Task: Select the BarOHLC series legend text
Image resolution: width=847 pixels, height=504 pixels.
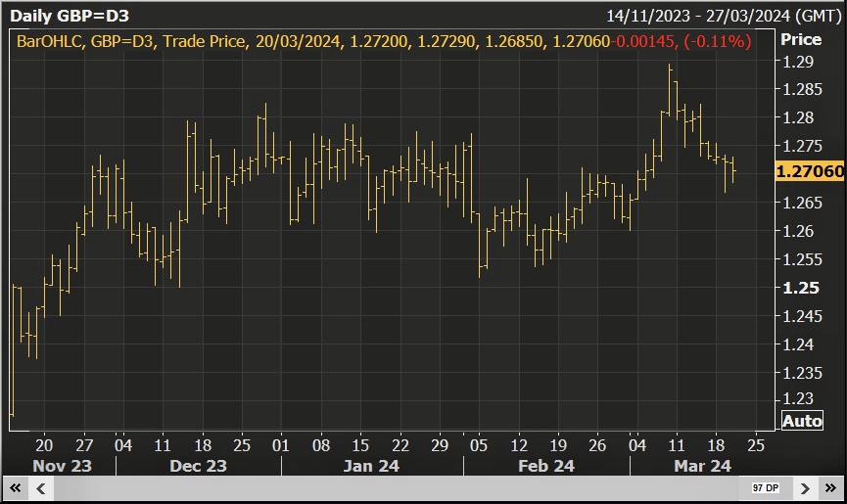Action: tap(48, 41)
